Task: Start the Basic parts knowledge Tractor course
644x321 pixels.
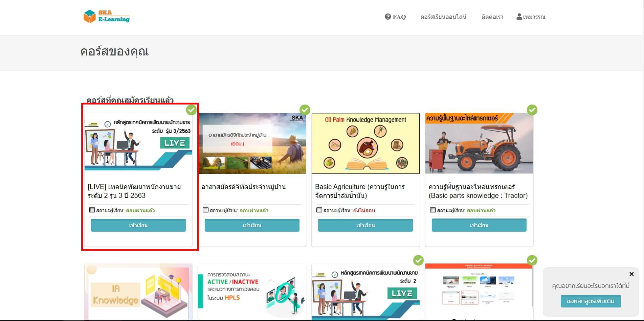Action: point(479,225)
